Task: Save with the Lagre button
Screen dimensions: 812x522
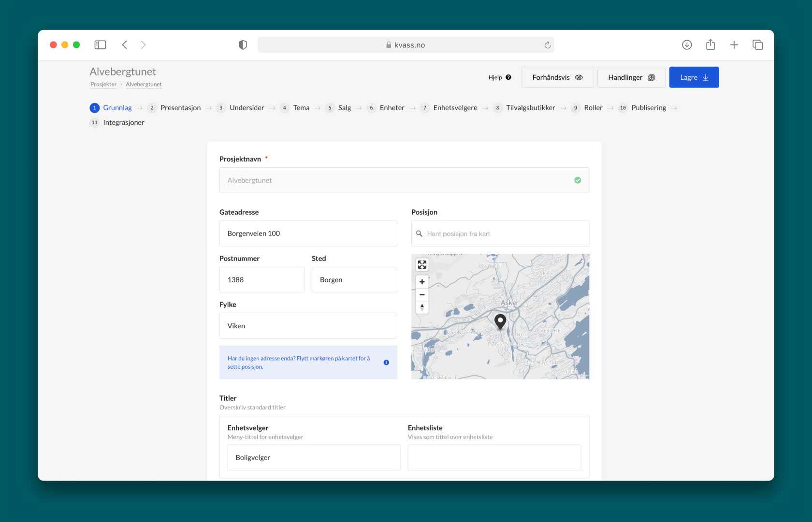Action: (x=694, y=77)
